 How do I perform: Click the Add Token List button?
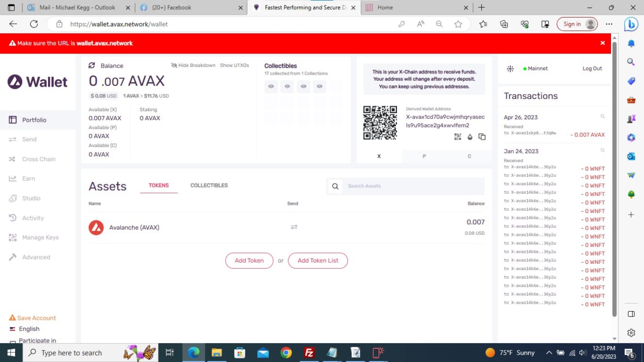click(318, 261)
